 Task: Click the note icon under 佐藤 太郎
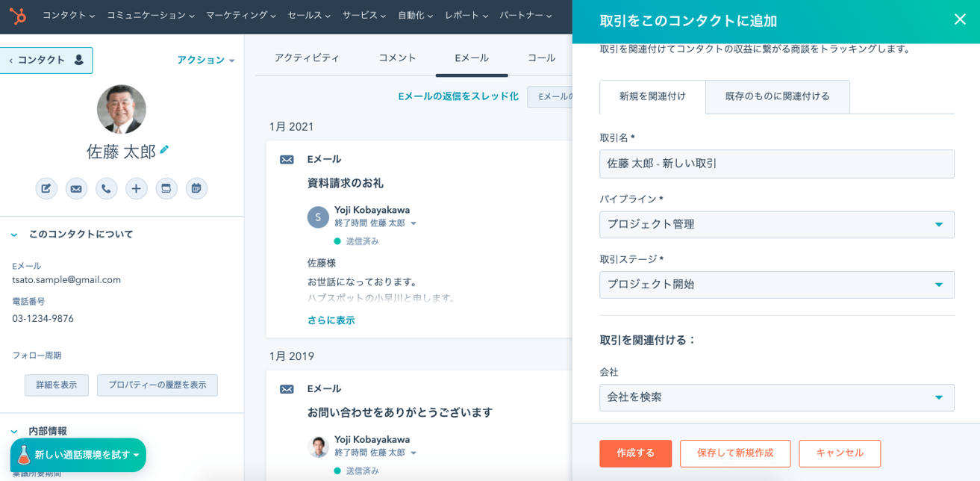46,189
